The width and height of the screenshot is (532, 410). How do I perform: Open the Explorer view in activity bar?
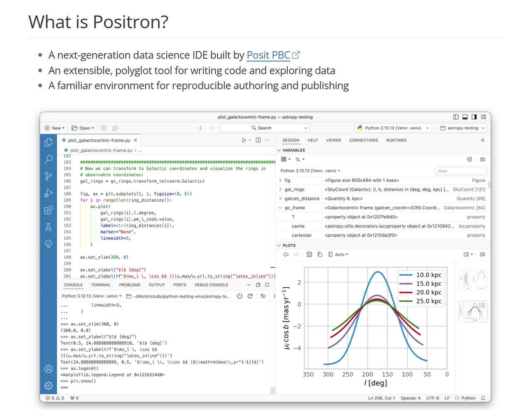(49, 142)
